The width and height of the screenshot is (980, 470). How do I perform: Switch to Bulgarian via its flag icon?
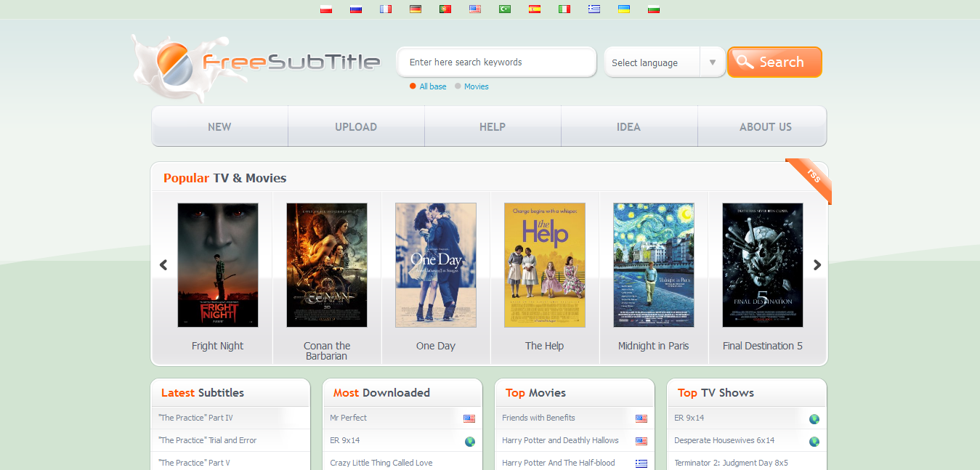click(x=654, y=9)
